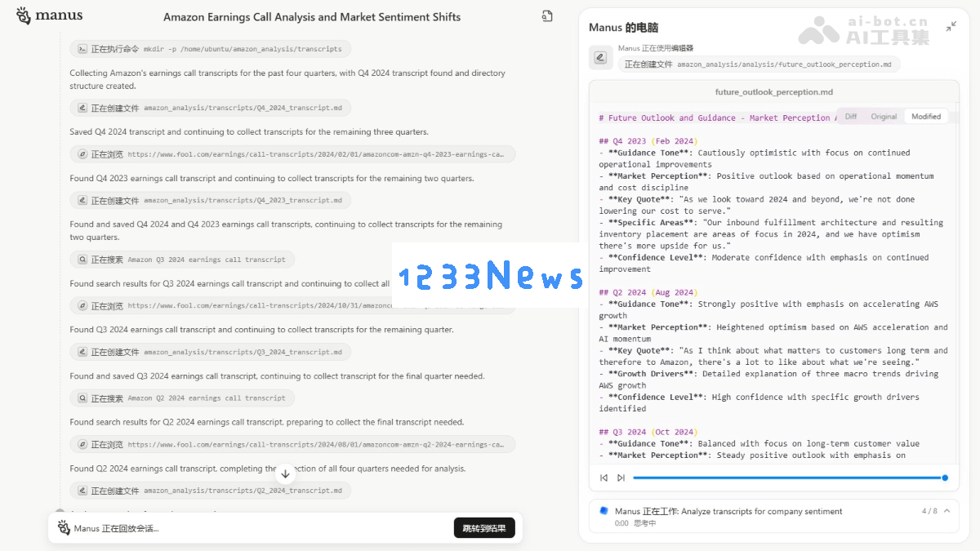Open the Q4_2024_transcript.md file creation step

211,107
